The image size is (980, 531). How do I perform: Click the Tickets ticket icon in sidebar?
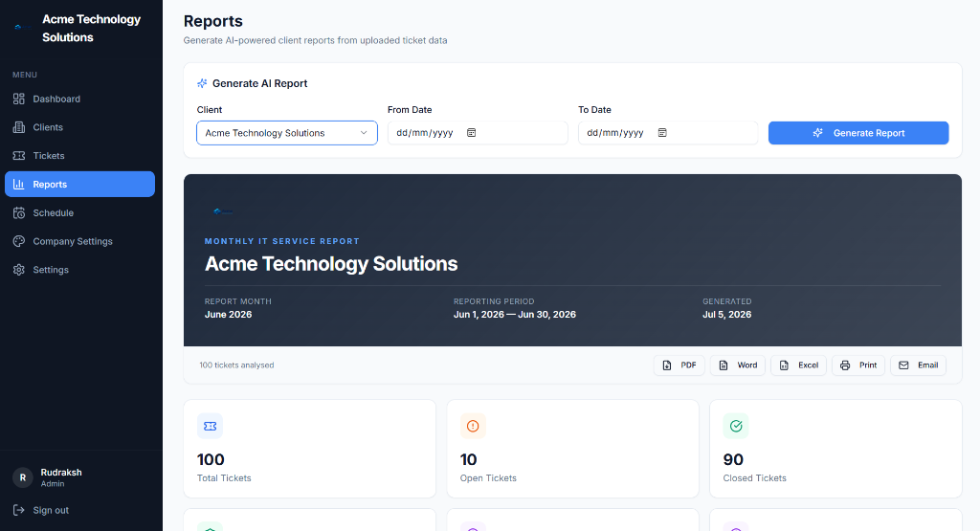19,156
